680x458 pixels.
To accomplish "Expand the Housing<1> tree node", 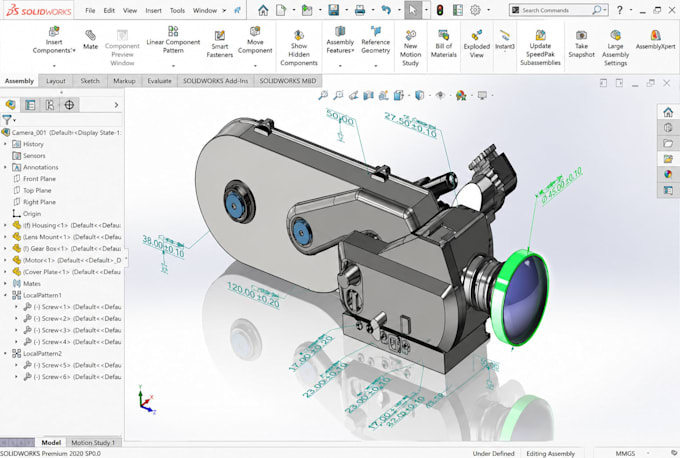I will [5, 225].
